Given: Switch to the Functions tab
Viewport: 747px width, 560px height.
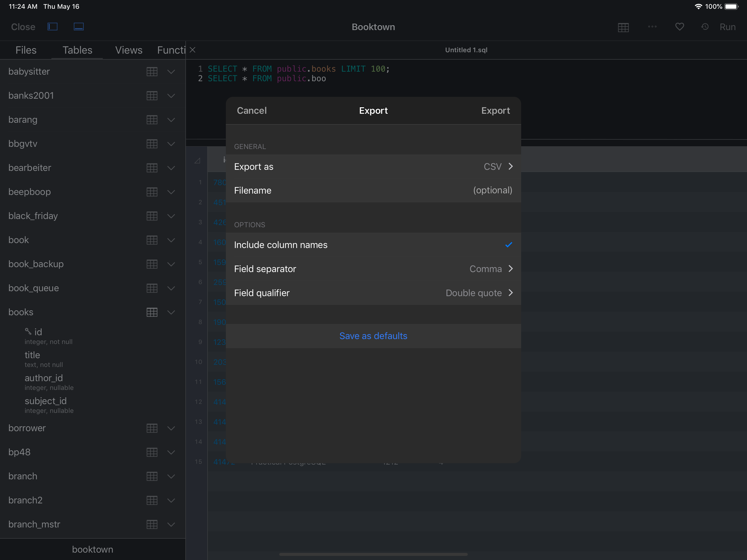Looking at the screenshot, I should click(171, 50).
